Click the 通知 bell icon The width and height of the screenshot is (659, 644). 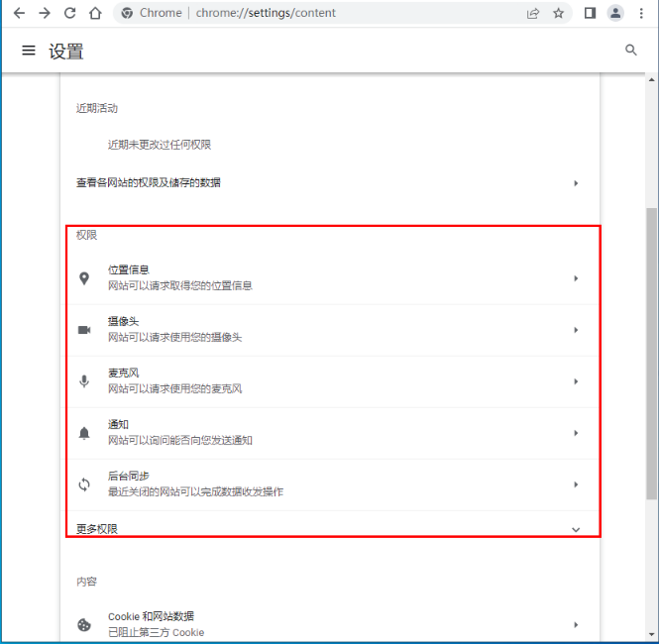84,433
